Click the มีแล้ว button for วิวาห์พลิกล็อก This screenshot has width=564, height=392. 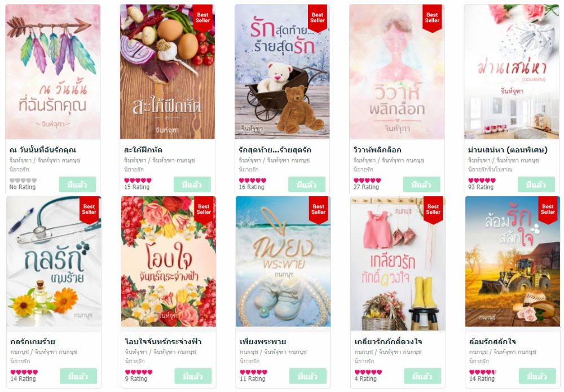pos(421,184)
